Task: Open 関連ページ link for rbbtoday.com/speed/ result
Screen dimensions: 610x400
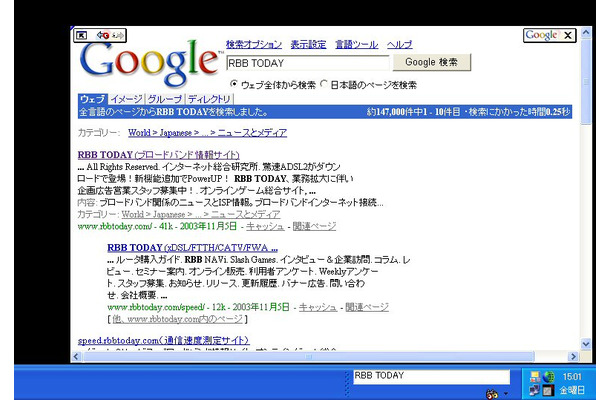Action: point(367,307)
